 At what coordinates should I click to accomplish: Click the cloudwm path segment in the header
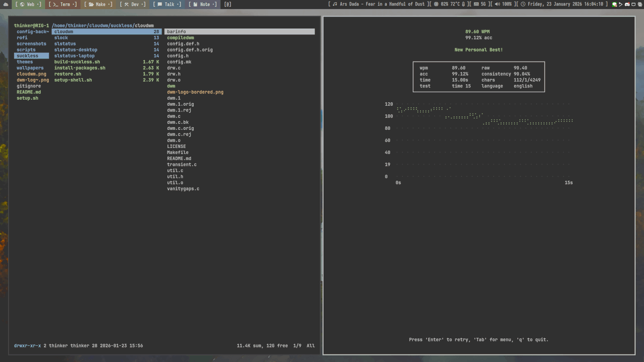tap(144, 25)
